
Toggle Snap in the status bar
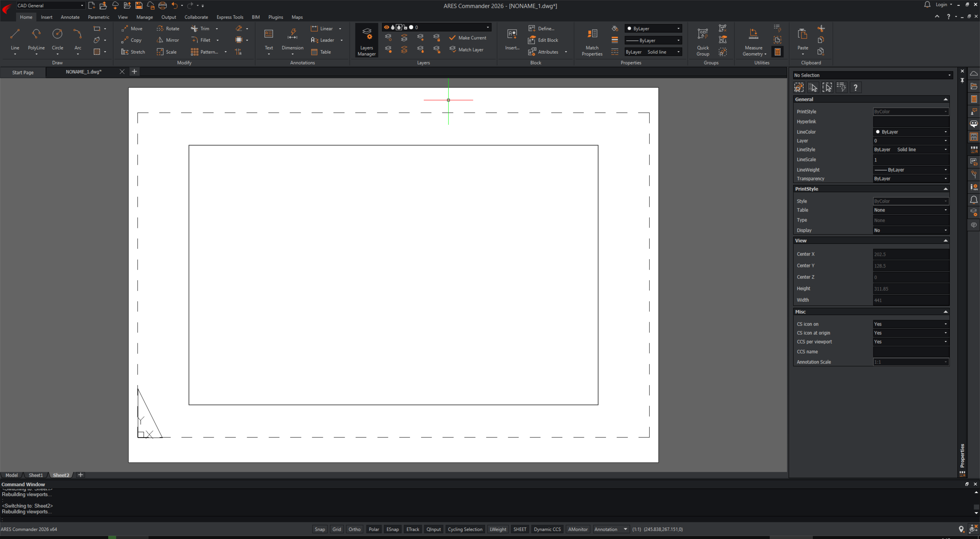(320, 529)
